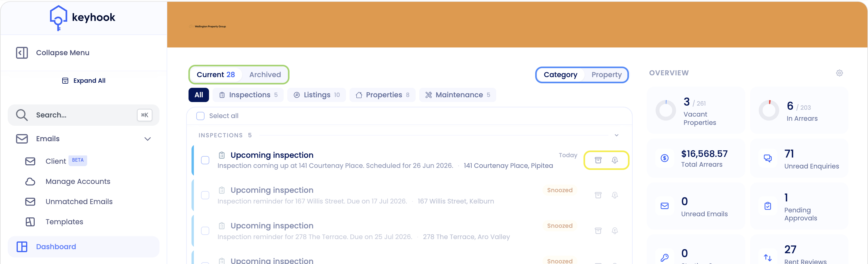Filter by Inspections 5
Viewport: 868px width, 264px height.
click(x=248, y=95)
